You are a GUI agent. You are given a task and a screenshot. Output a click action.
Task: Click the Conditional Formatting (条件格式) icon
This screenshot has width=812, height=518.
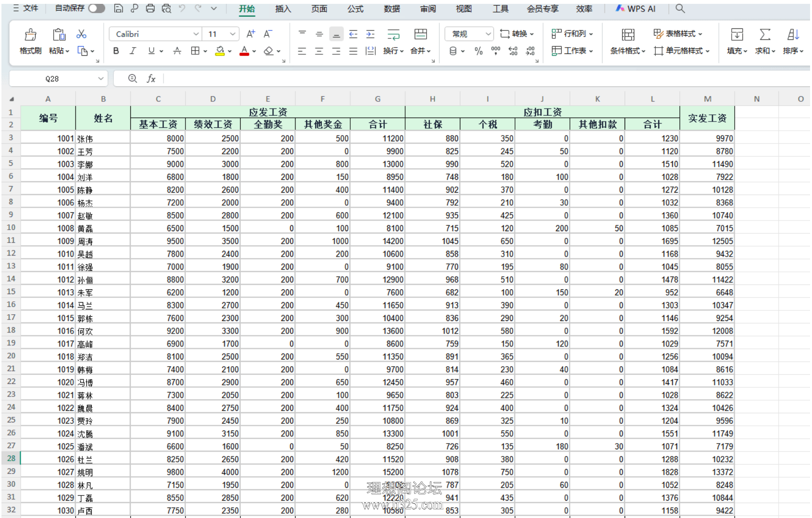tap(627, 35)
